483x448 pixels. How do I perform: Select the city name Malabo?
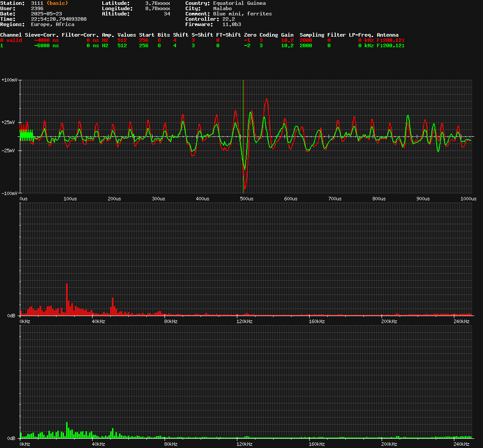tap(222, 8)
